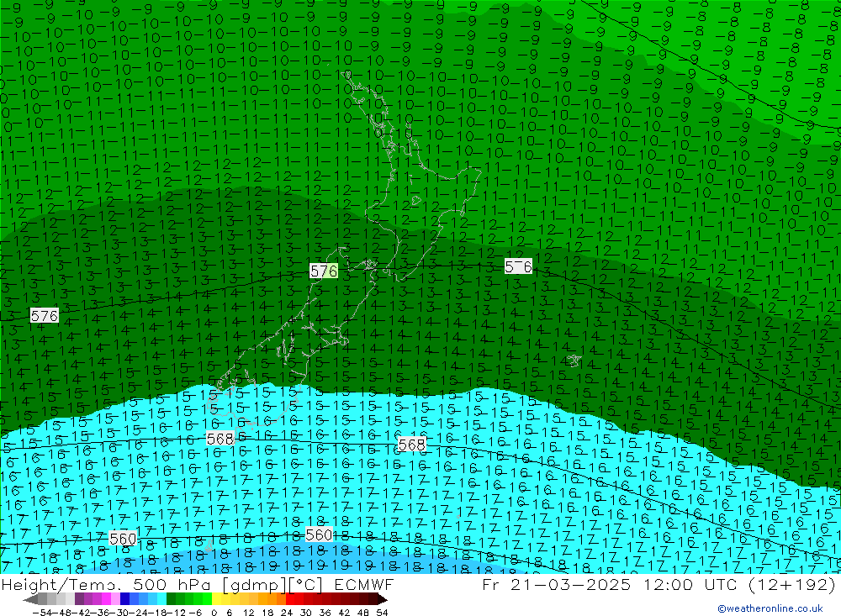This screenshot has width=841, height=616.
Task: Click the grey left arrow of the color scale
Action: pyautogui.click(x=30, y=599)
